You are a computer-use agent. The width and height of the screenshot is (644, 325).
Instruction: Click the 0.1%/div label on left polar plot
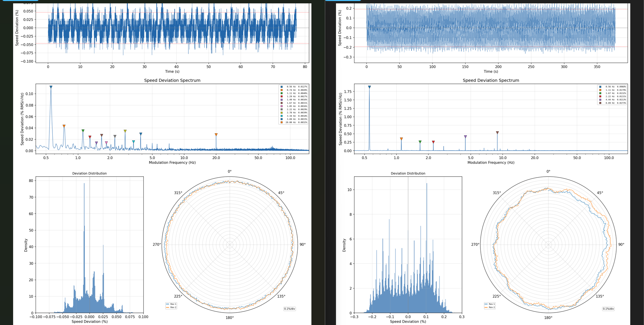coord(290,309)
